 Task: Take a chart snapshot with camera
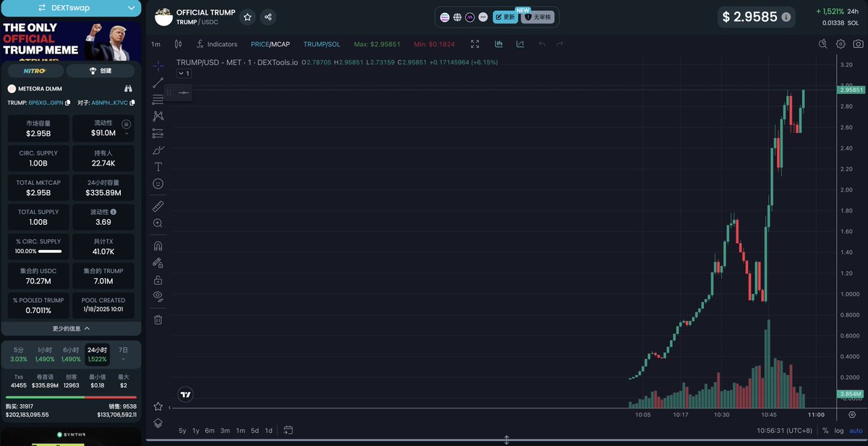pyautogui.click(x=858, y=44)
